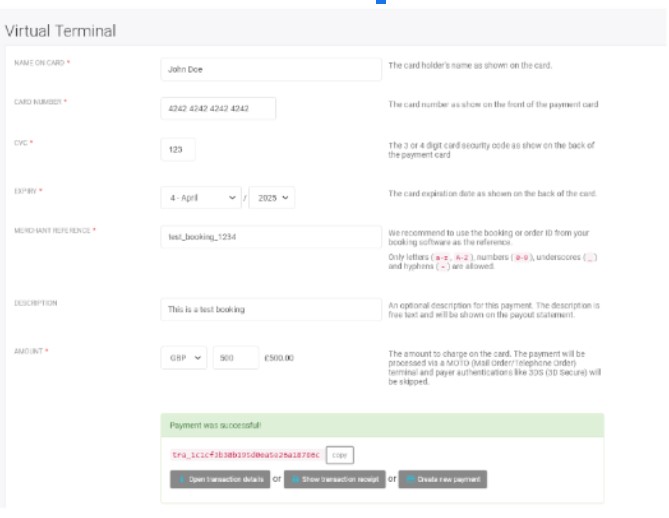Click the 'Merchant Reference' label
The height and width of the screenshot is (518, 669).
coord(53,231)
